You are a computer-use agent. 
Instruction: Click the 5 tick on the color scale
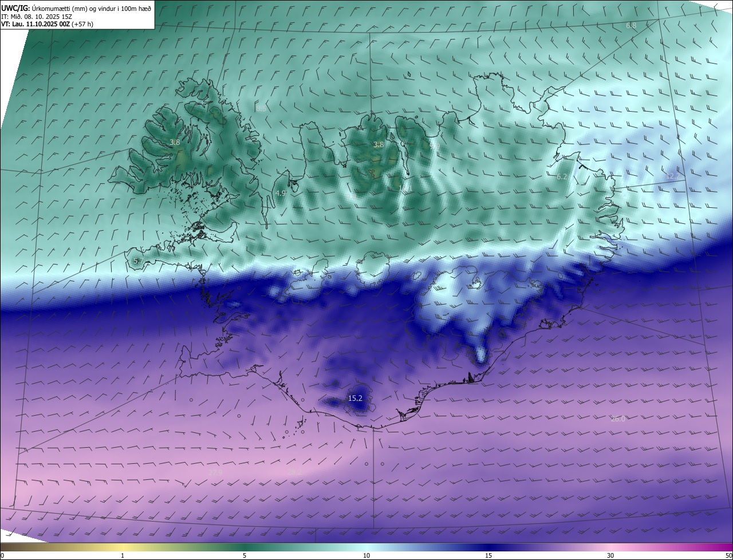click(245, 555)
